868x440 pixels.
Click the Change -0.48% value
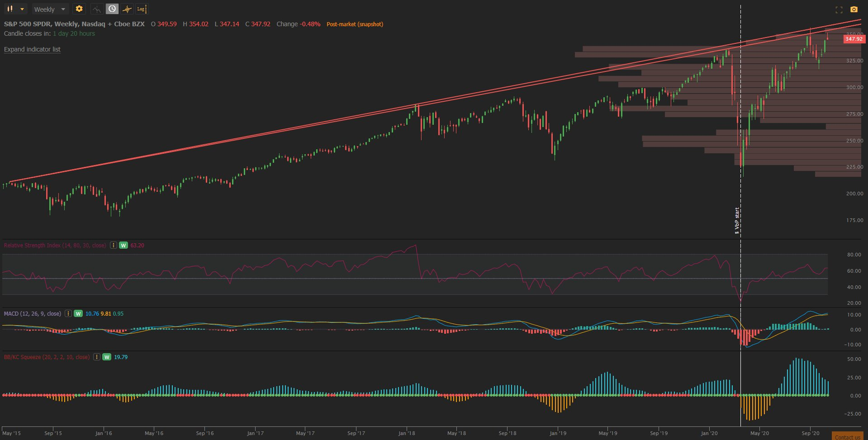298,24
